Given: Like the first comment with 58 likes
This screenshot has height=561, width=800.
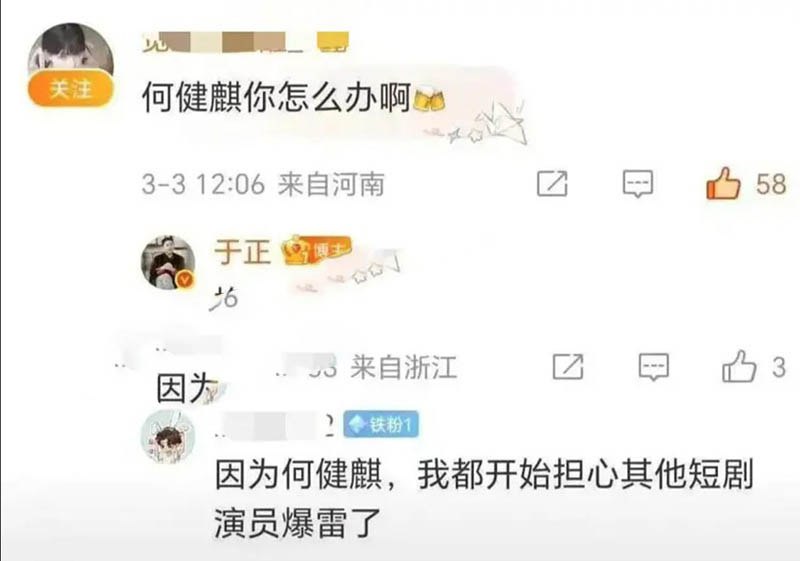Looking at the screenshot, I should tap(723, 183).
